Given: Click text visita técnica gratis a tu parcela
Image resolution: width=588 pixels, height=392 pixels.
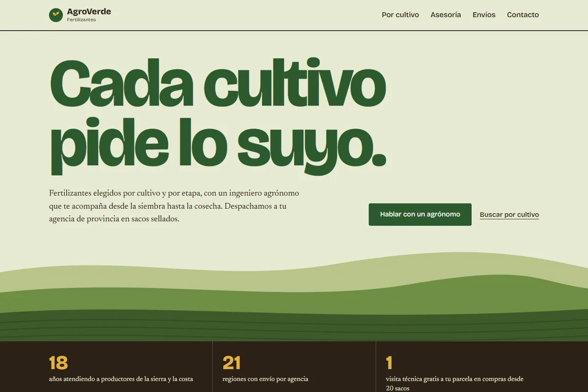Looking at the screenshot, I should tap(455, 384).
